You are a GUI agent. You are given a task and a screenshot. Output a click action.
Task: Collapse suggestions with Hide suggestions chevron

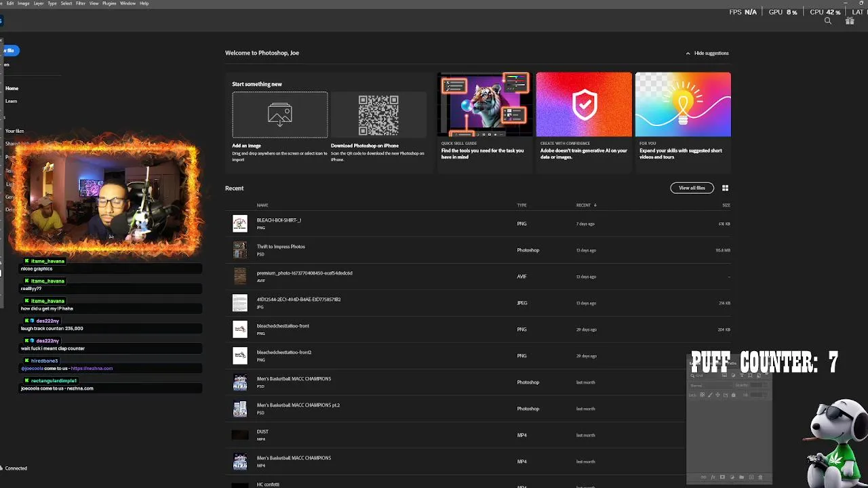(688, 53)
